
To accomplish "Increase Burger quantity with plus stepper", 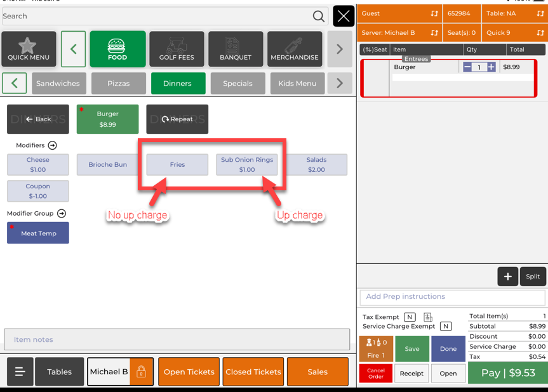I will pyautogui.click(x=491, y=67).
